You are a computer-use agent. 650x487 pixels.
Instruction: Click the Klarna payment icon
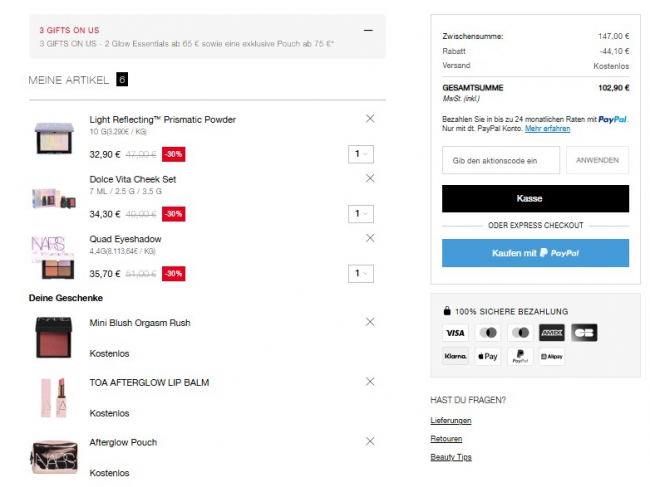click(455, 356)
